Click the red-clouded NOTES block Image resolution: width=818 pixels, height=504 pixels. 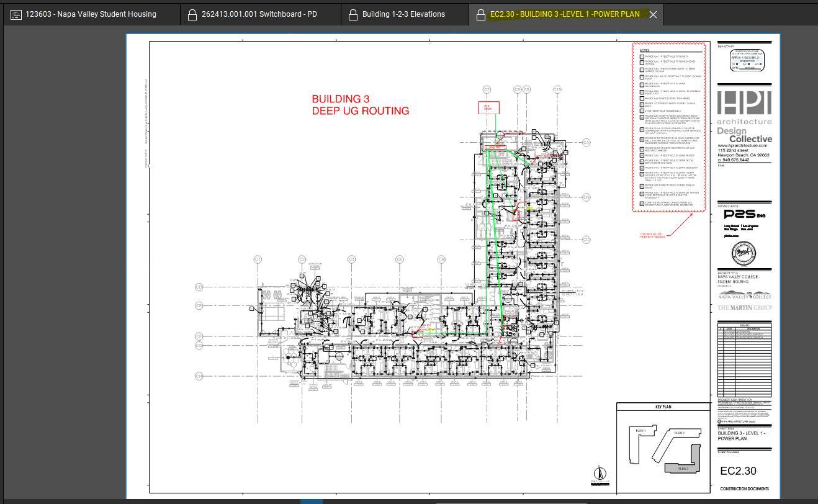[x=670, y=128]
